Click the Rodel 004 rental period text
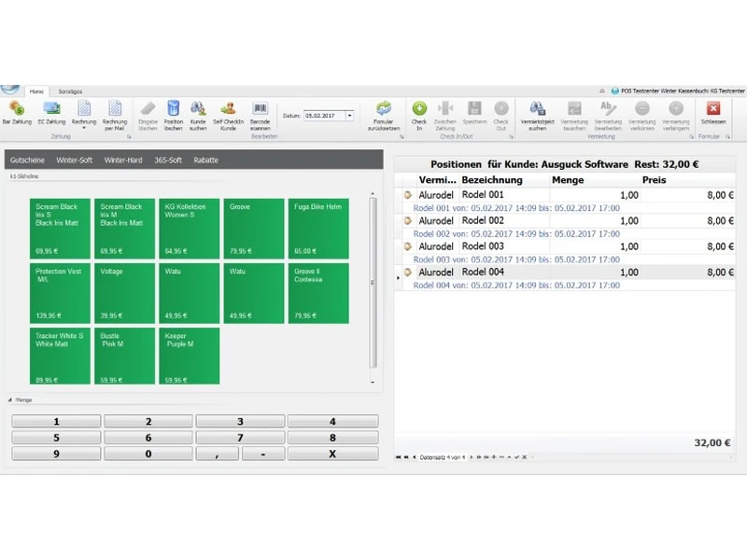Viewport: 747px width, 560px height. [x=516, y=286]
